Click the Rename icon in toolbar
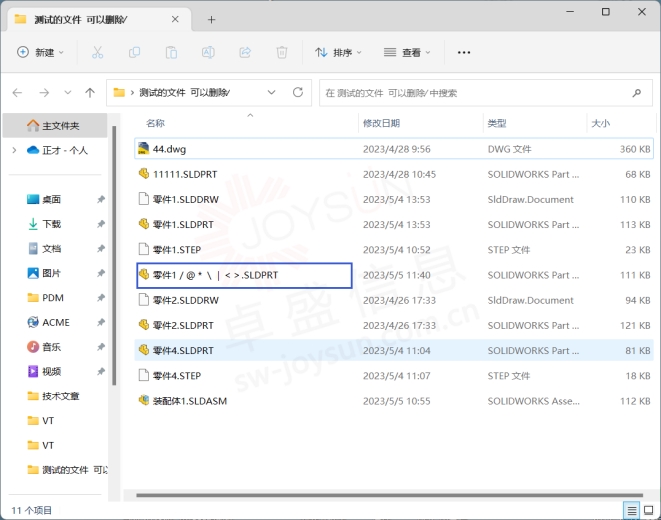The height and width of the screenshot is (520, 661). (208, 52)
